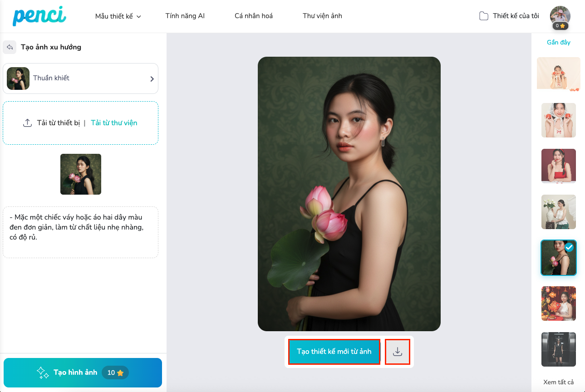The height and width of the screenshot is (392, 585).
Task: Click the sparkle icon on Tạo hình ảnh button
Action: pyautogui.click(x=43, y=372)
